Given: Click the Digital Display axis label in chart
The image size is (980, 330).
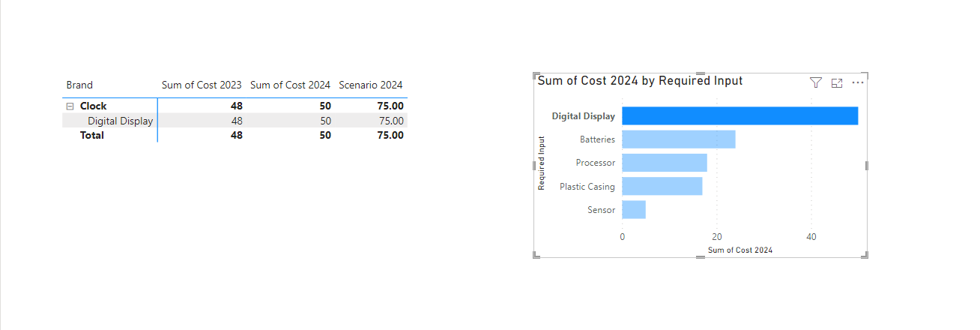Looking at the screenshot, I should coord(584,116).
